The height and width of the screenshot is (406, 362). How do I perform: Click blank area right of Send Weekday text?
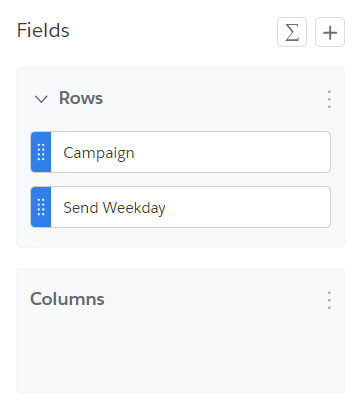(247, 207)
